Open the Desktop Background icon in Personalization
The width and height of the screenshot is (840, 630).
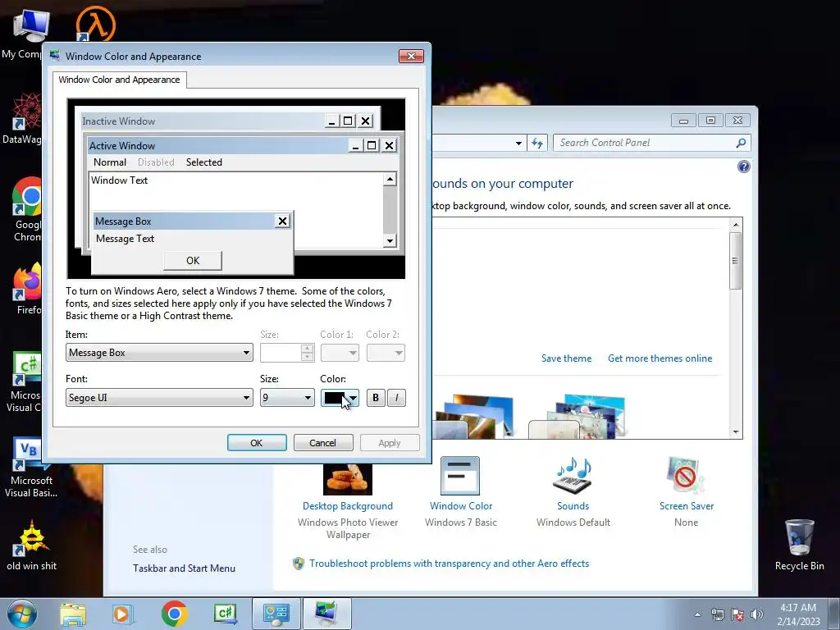click(348, 479)
